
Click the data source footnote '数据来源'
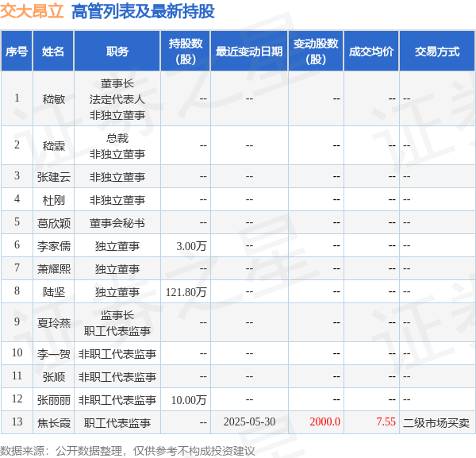click(x=22, y=451)
